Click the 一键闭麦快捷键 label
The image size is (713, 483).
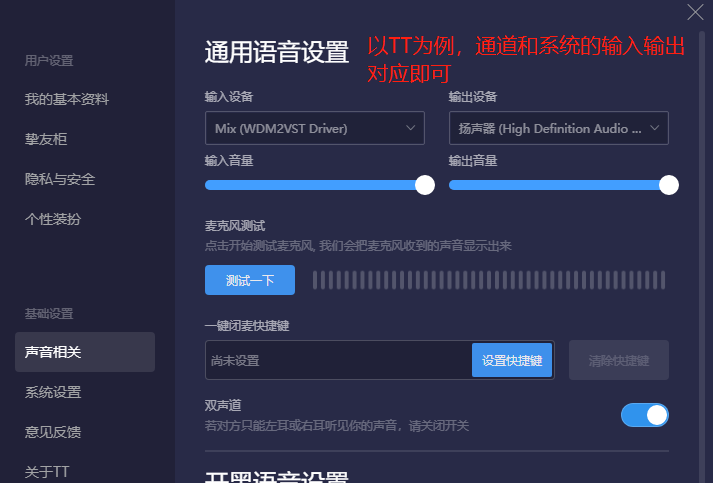tap(247, 326)
